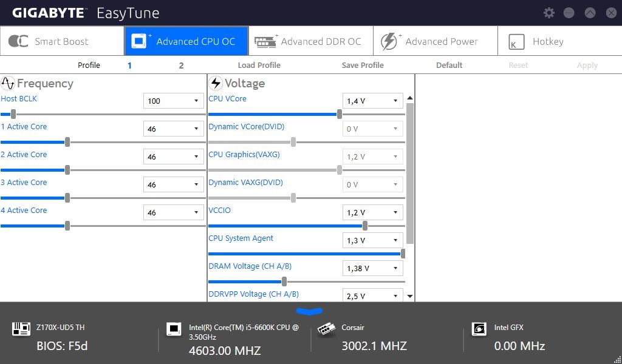
Task: Open the Host BCLK dropdown
Action: pyautogui.click(x=173, y=101)
